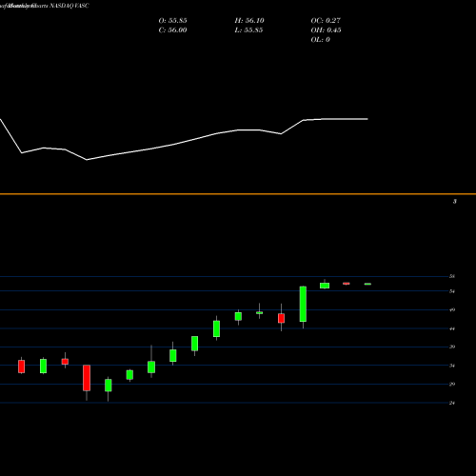Click the number 3 below the orange line

point(455,202)
